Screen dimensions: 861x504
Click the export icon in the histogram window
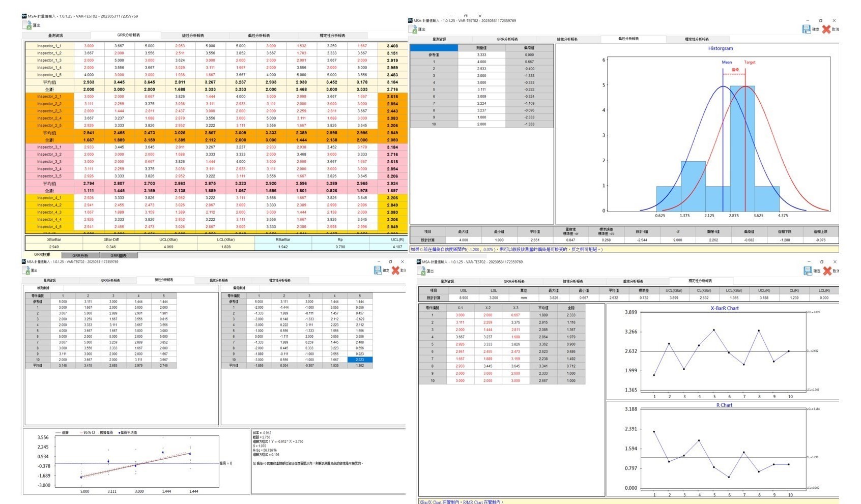click(x=414, y=29)
